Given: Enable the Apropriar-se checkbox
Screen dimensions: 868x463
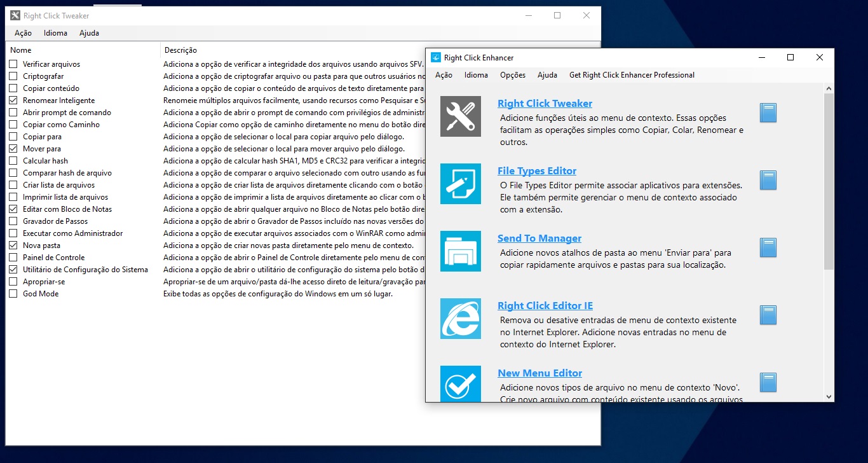Looking at the screenshot, I should [13, 282].
